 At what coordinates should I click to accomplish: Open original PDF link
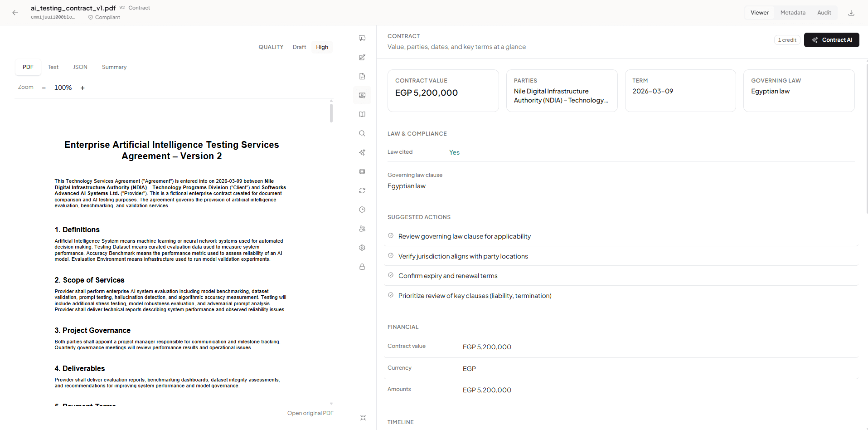click(x=310, y=413)
